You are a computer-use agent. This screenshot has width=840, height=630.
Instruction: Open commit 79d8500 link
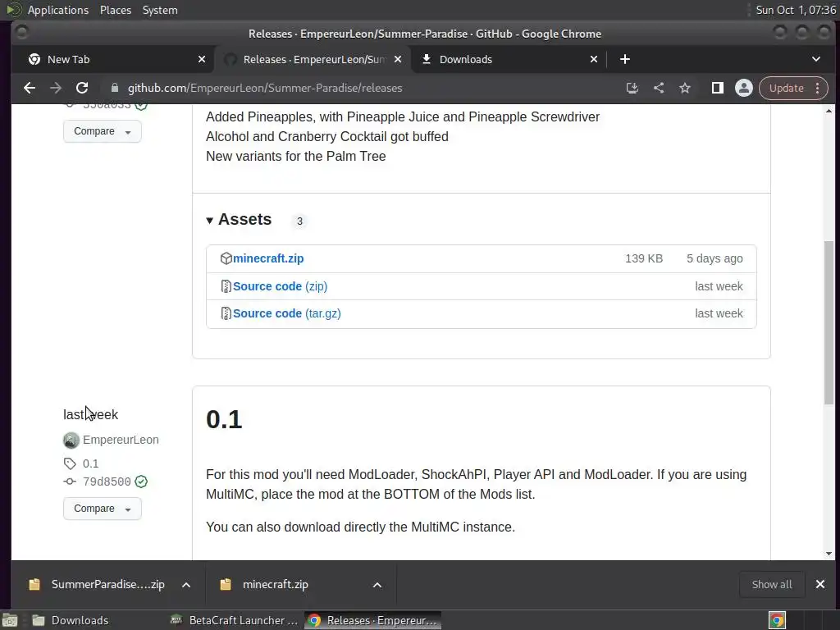(107, 482)
